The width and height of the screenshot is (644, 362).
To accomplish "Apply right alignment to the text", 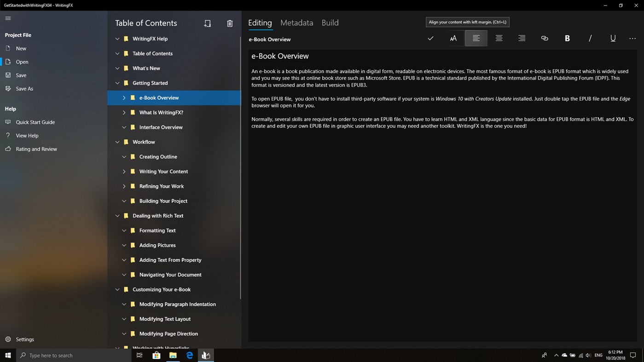I will tap(521, 38).
